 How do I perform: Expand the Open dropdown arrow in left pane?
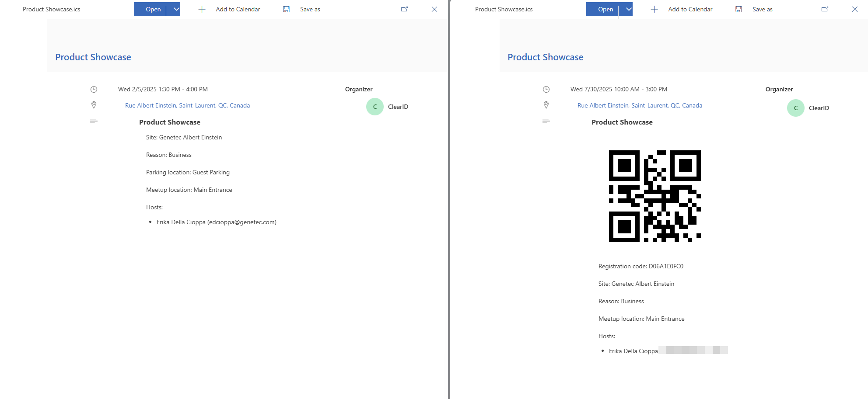tap(176, 9)
